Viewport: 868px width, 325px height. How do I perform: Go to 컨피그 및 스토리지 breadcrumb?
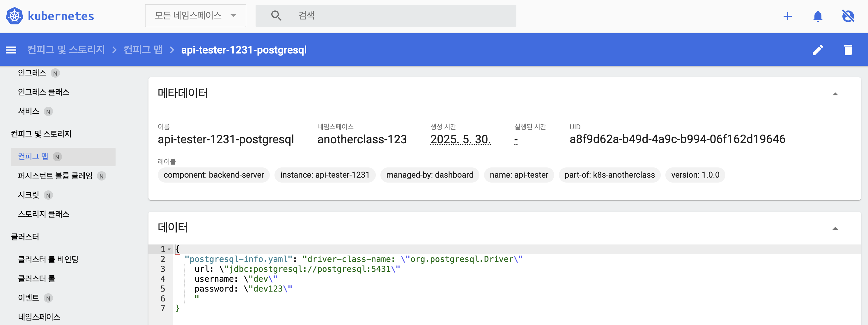click(66, 50)
